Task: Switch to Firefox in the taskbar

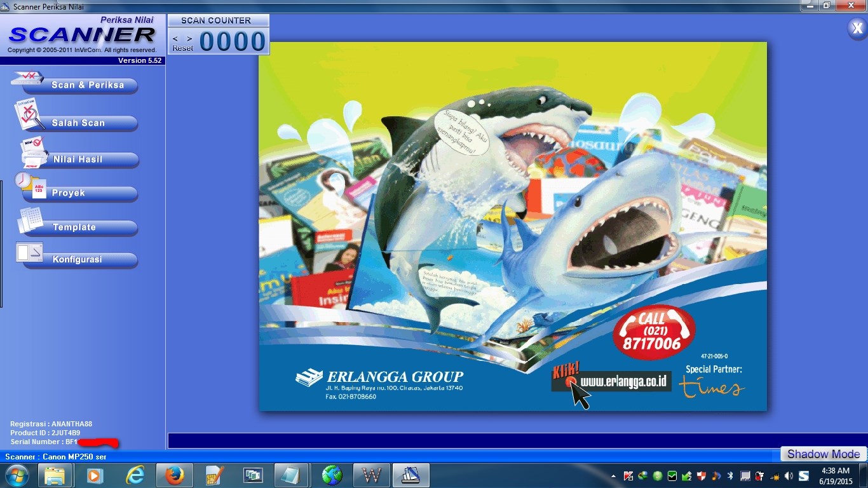Action: pos(174,475)
